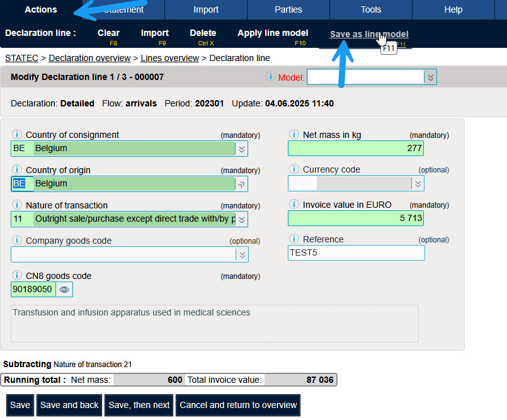Screen dimensions: 507x420
Task: Expand the Model dropdown
Action: (x=430, y=77)
